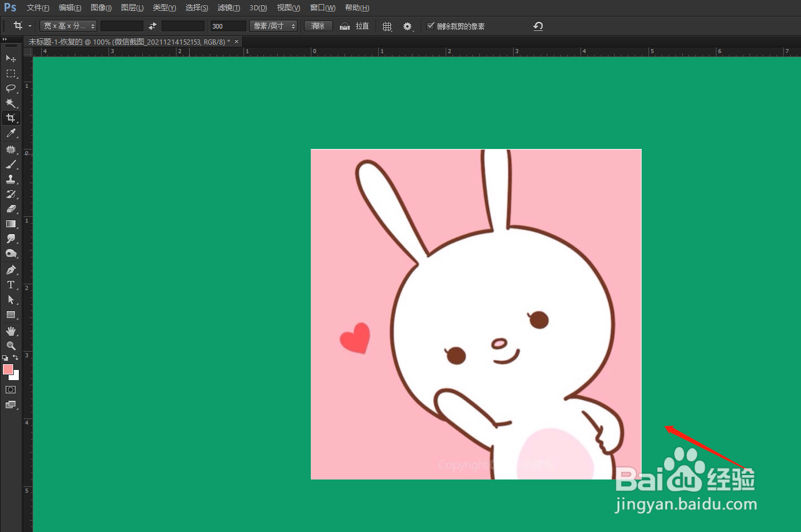801x532 pixels.
Task: Open crop overlay grid options
Action: [x=387, y=26]
